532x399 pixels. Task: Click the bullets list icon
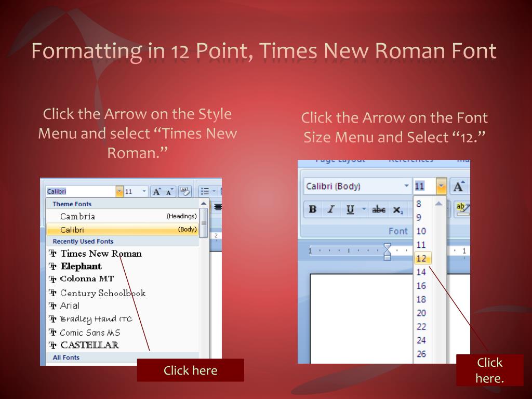205,191
